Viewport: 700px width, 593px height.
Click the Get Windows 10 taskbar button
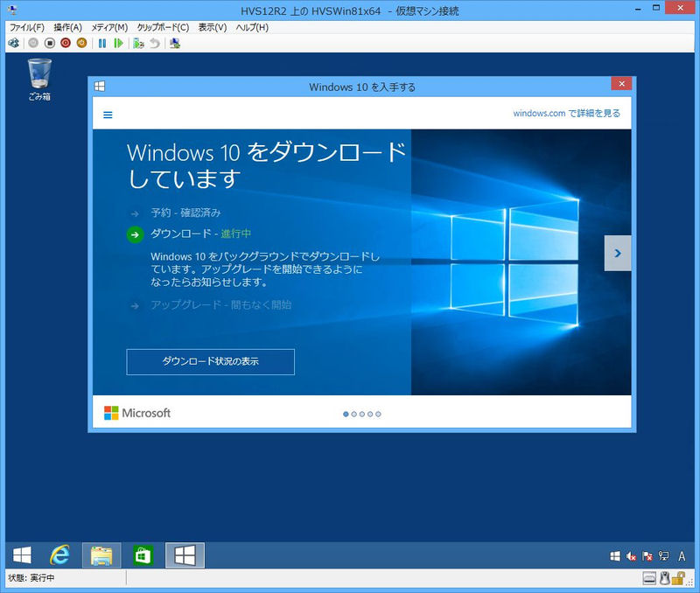click(x=185, y=555)
